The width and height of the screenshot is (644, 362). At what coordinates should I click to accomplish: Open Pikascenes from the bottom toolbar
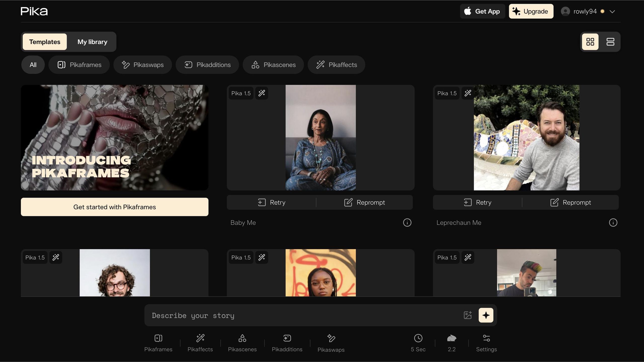tap(242, 342)
